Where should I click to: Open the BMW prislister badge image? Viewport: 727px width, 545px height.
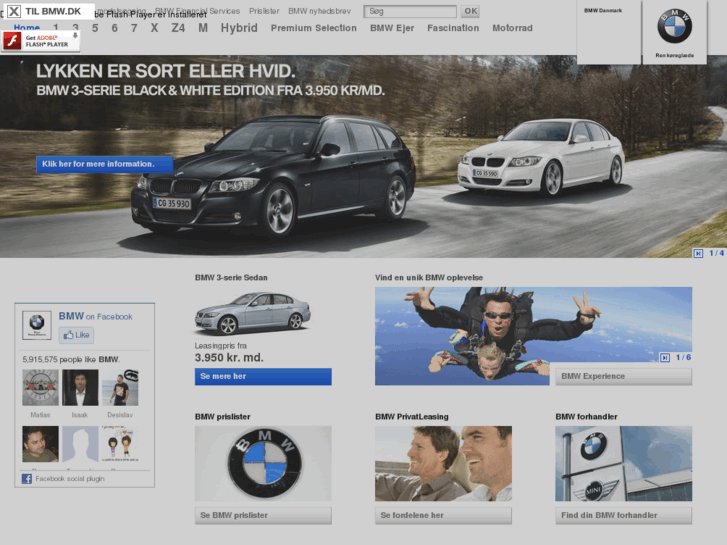coord(263,463)
